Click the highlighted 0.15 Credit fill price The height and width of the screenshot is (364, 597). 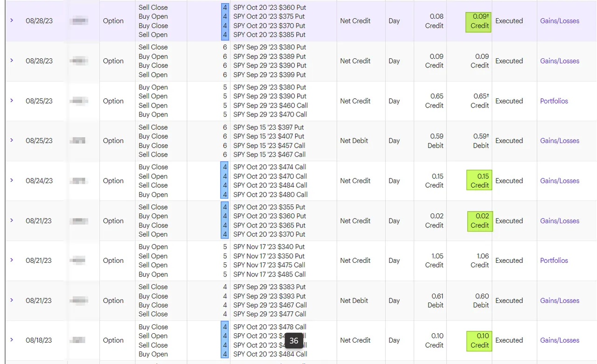[x=479, y=181]
